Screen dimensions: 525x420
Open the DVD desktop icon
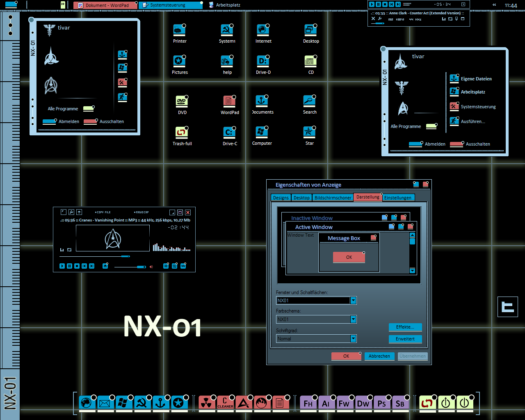[x=182, y=105]
